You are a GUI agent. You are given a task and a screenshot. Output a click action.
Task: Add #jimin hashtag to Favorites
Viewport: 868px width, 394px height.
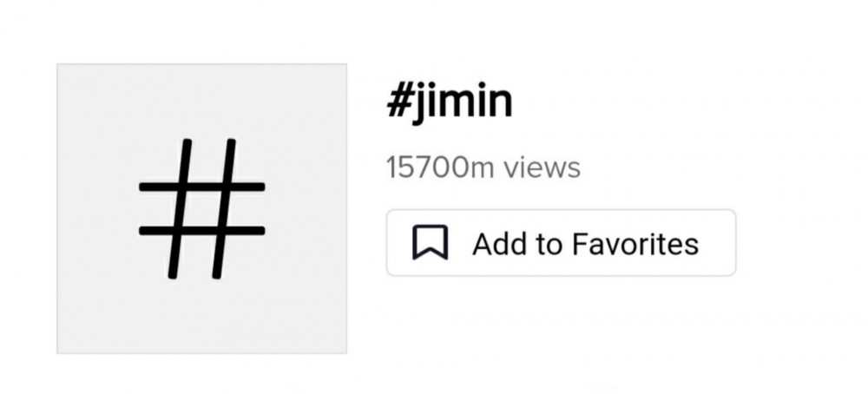(561, 242)
